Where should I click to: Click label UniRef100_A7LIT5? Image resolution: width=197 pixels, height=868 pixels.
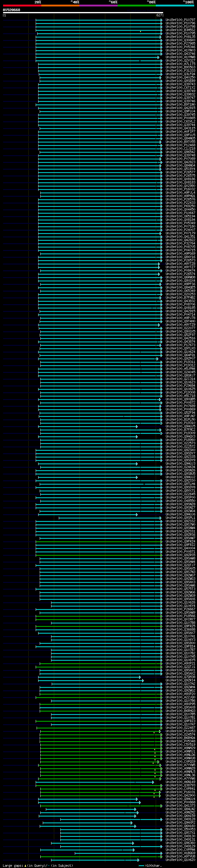pos(180,64)
